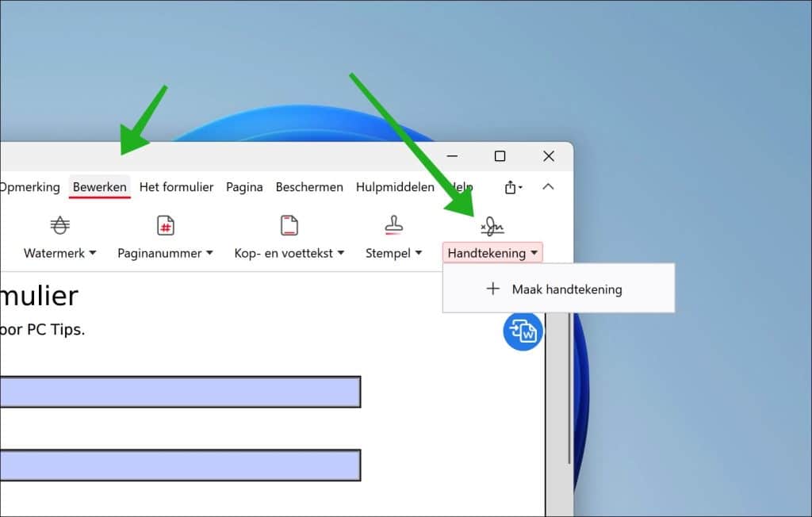Go to the Pagina tab
Image resolution: width=812 pixels, height=517 pixels.
coord(244,187)
